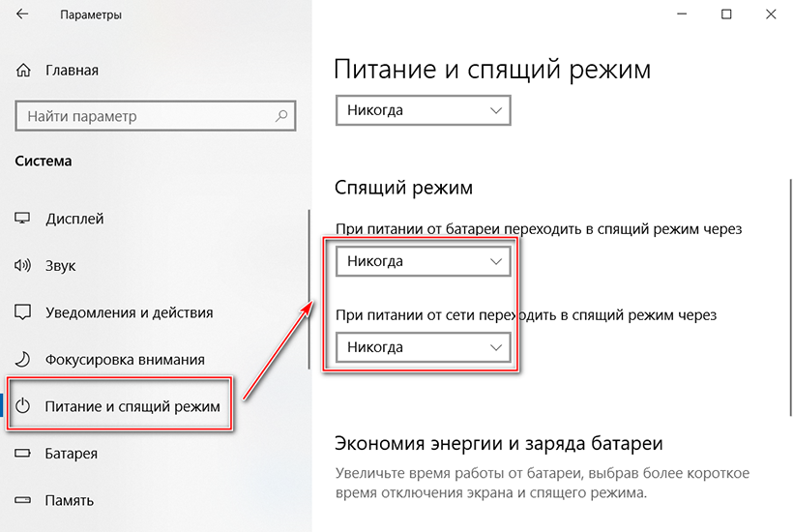Image resolution: width=793 pixels, height=532 pixels.
Task: Expand the top screen timeout dropdown
Action: [x=423, y=110]
